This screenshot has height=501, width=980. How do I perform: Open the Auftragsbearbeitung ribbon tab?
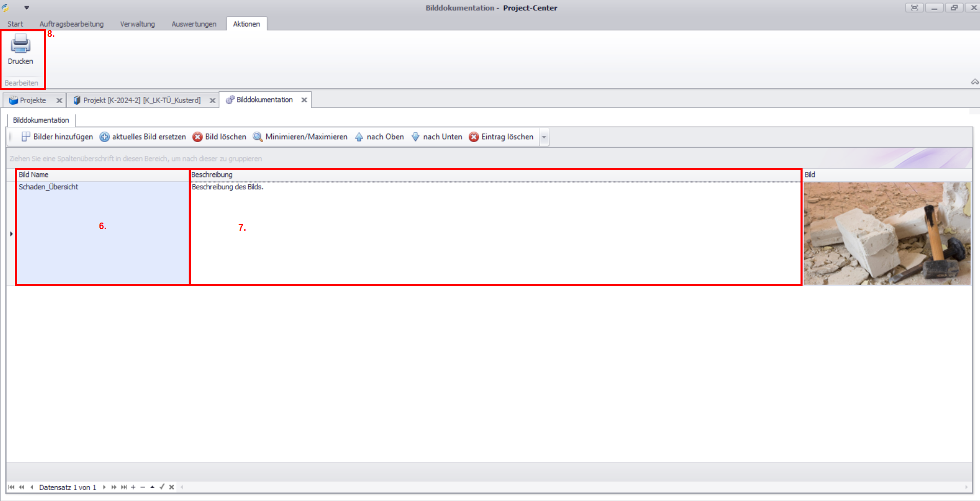[x=71, y=24]
